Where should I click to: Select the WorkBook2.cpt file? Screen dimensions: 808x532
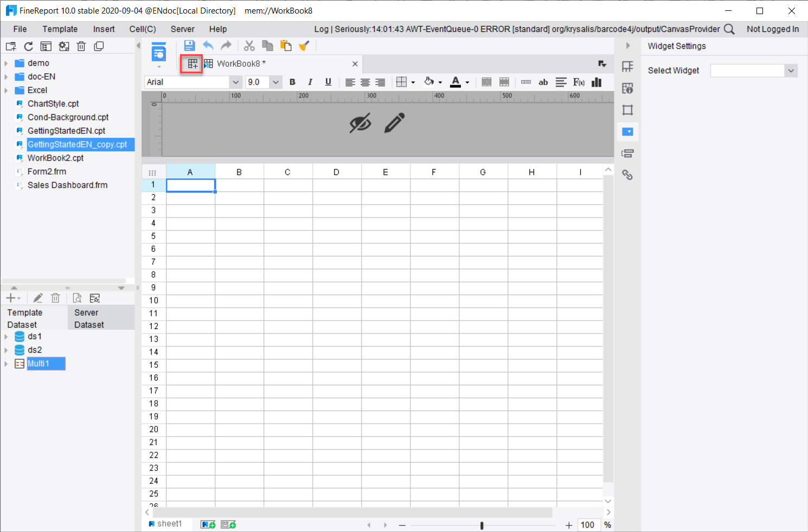pos(56,158)
